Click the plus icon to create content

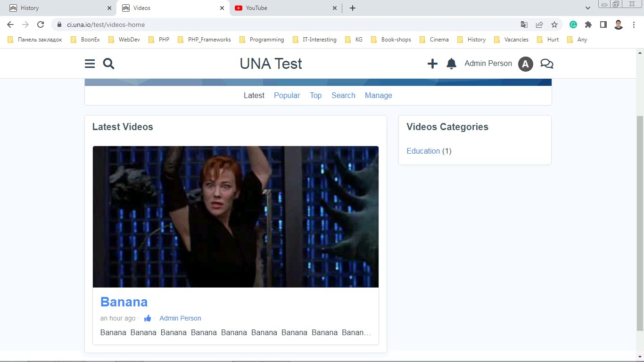pyautogui.click(x=432, y=64)
